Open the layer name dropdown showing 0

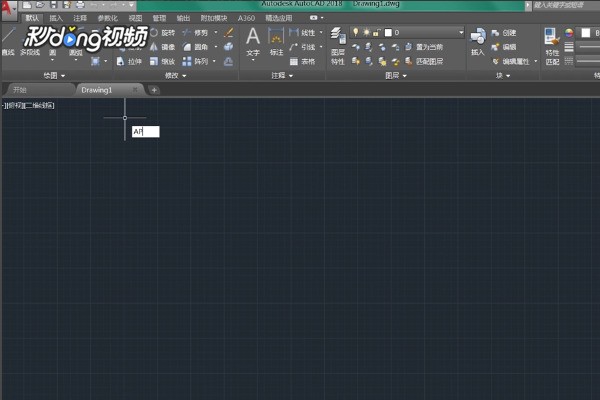pyautogui.click(x=461, y=33)
